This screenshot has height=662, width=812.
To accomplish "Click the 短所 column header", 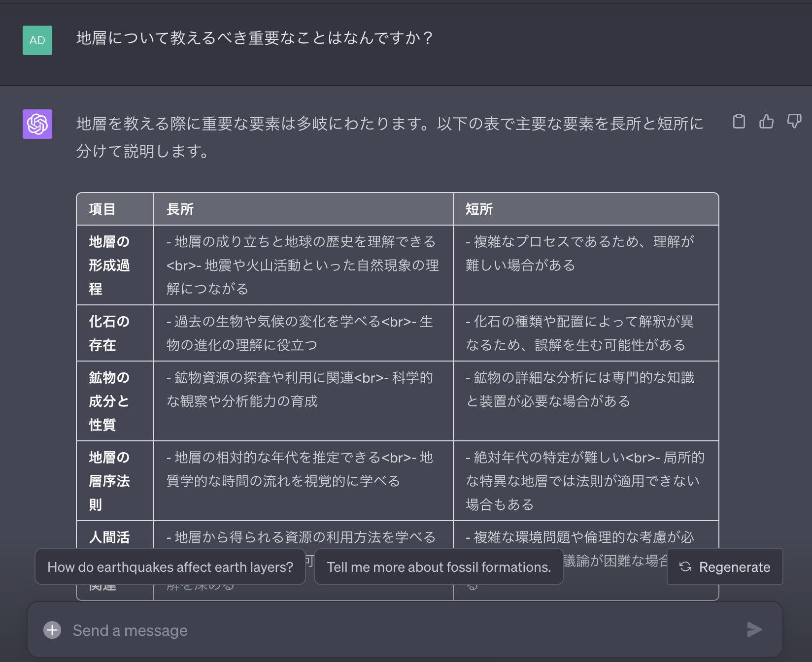I will point(479,209).
